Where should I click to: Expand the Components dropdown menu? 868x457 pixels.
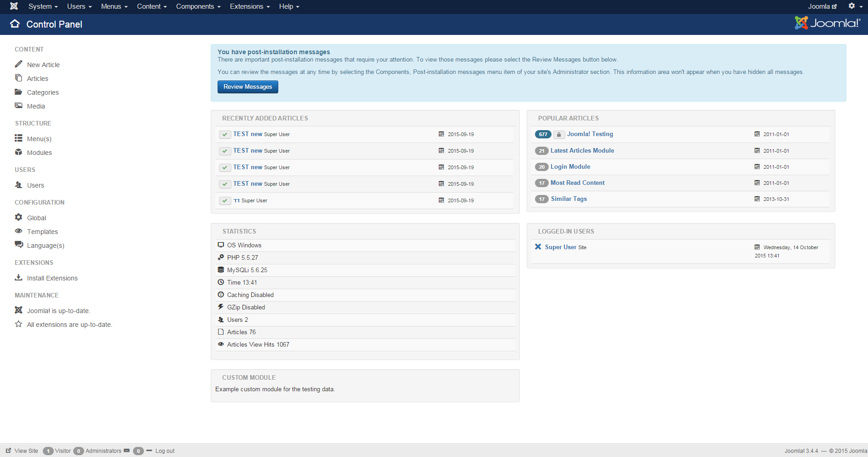pos(198,6)
